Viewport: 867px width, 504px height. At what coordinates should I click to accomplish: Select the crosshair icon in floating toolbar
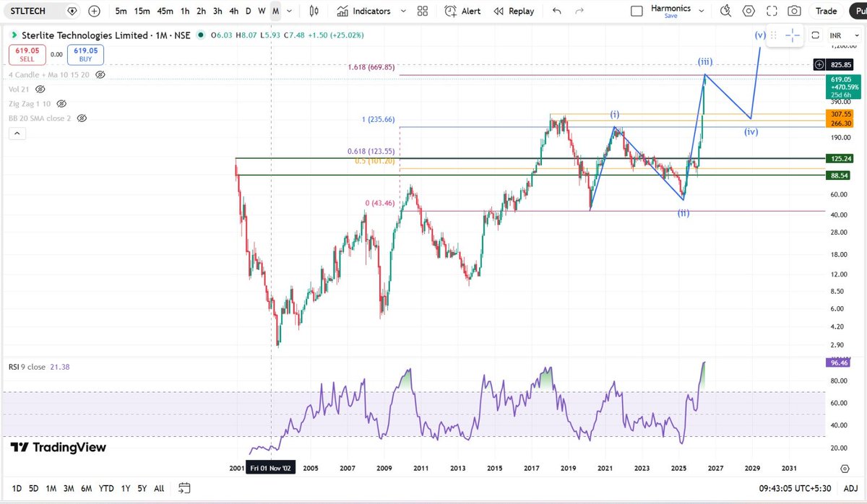pyautogui.click(x=793, y=35)
